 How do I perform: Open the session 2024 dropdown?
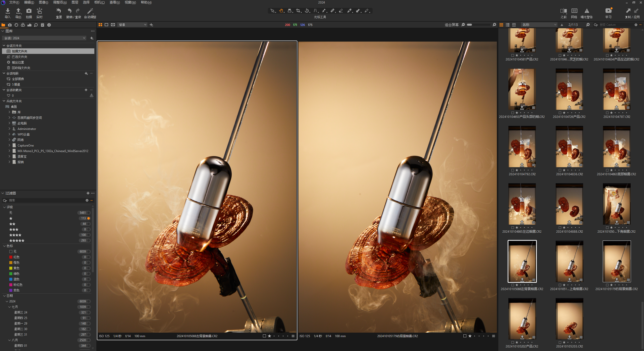[44, 38]
